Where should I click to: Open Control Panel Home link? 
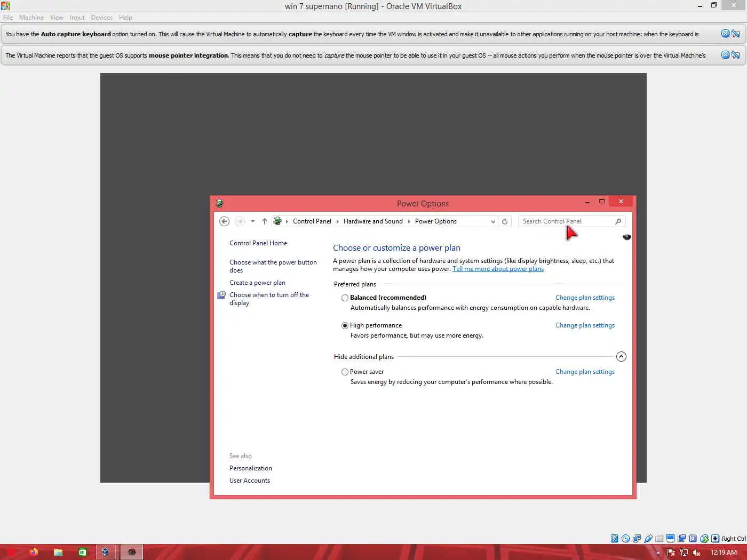pos(258,243)
